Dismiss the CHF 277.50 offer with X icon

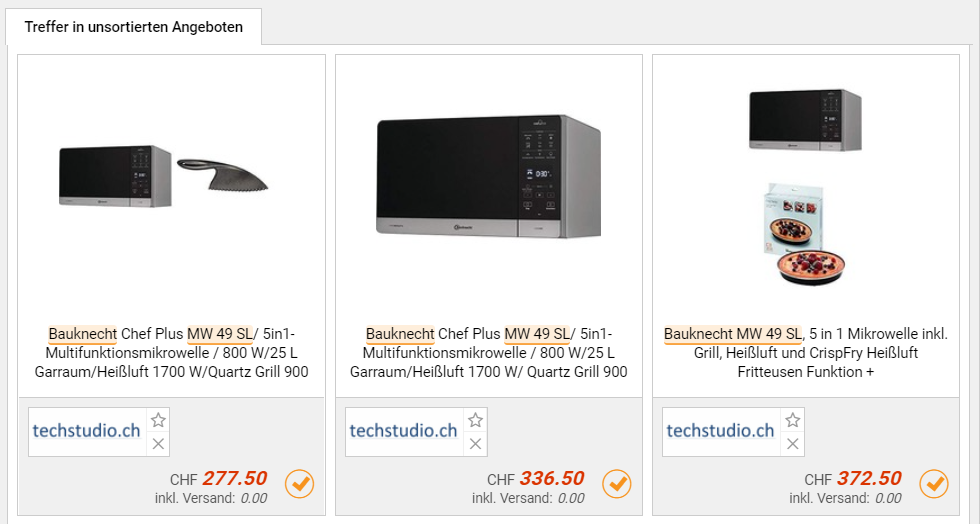click(158, 444)
